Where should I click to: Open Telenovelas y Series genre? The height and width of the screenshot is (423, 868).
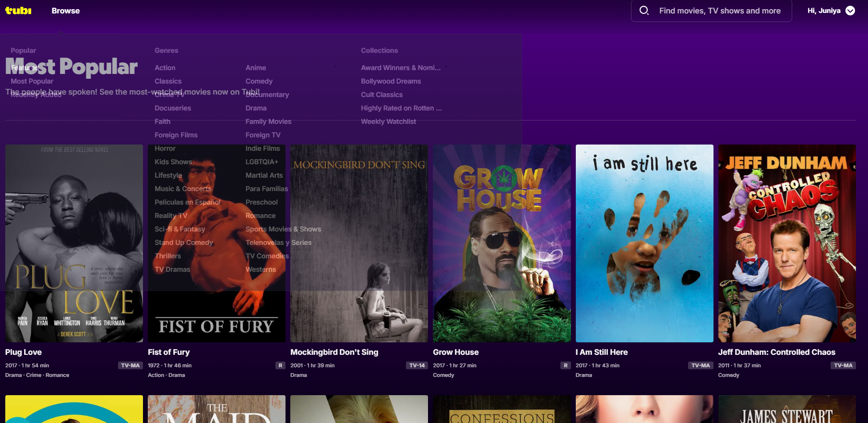coord(279,242)
